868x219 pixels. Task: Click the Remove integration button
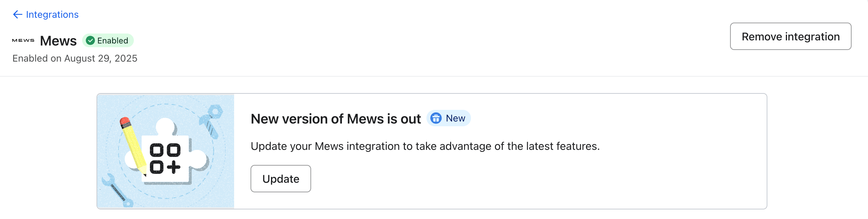pyautogui.click(x=790, y=36)
